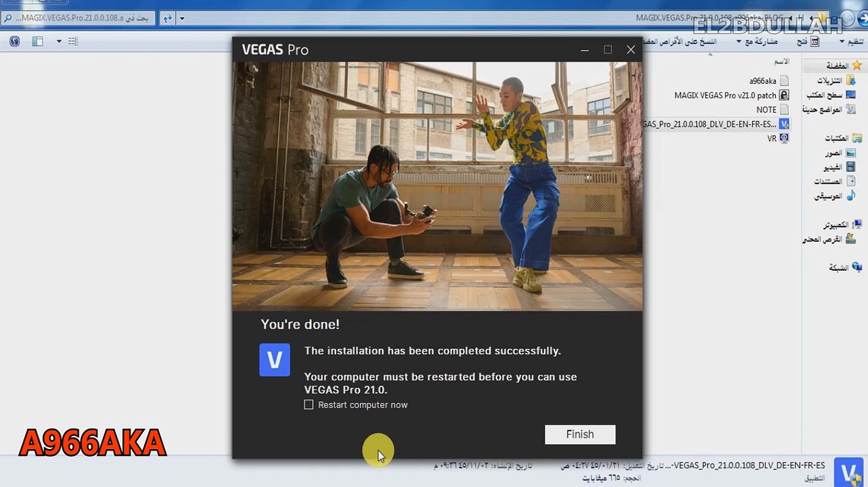Open the Organize (تنظيم) menu in Explorer
This screenshot has width=868, height=487.
tap(852, 41)
